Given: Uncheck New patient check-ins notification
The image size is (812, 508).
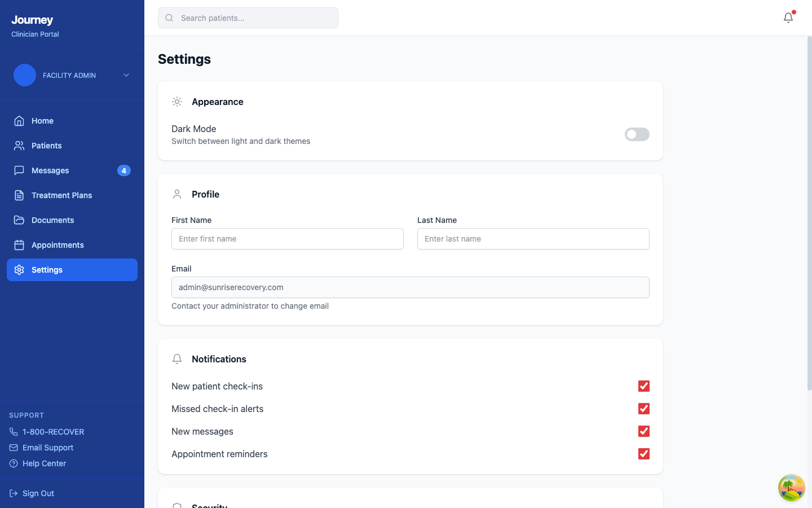Looking at the screenshot, I should coord(644,386).
